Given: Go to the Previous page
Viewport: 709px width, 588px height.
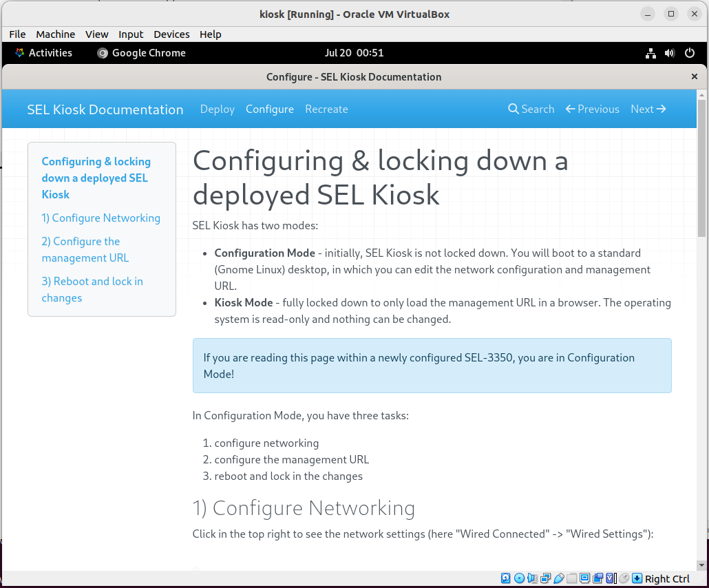Looking at the screenshot, I should coord(593,109).
